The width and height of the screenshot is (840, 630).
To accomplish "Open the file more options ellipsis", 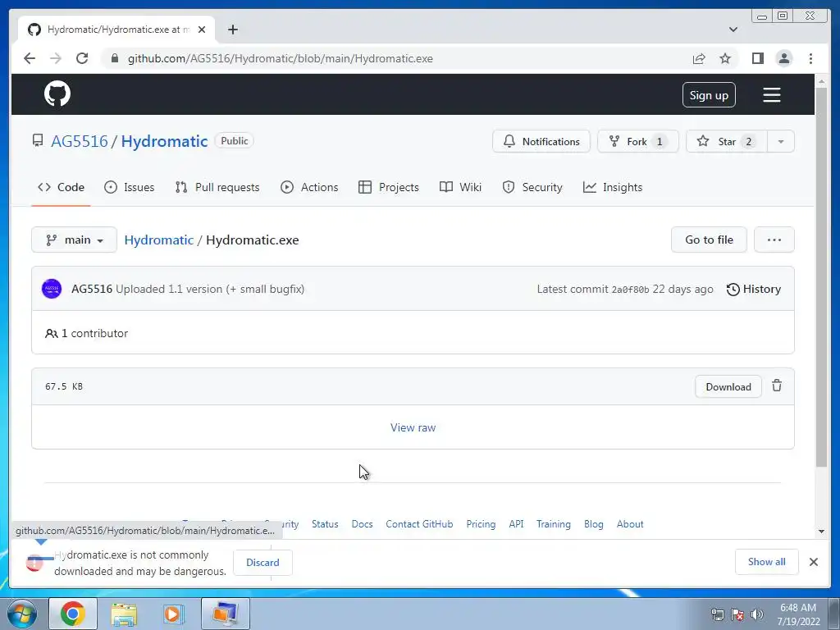I will pyautogui.click(x=774, y=240).
